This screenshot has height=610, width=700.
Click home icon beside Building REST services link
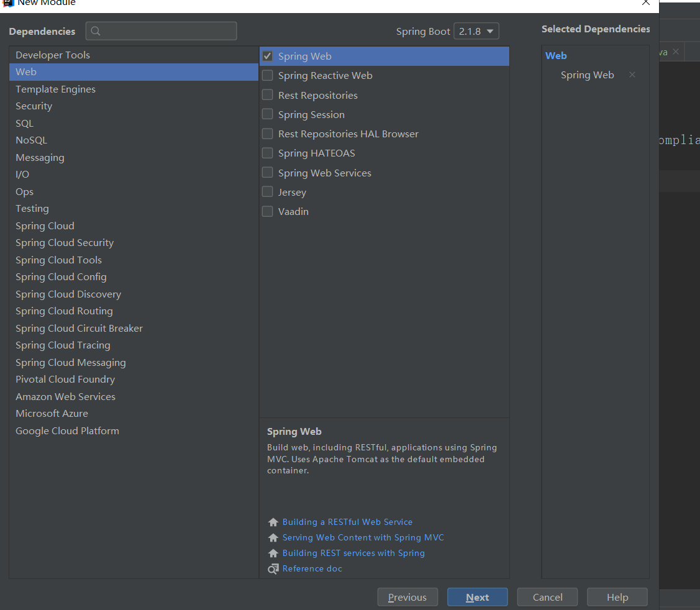pos(273,553)
